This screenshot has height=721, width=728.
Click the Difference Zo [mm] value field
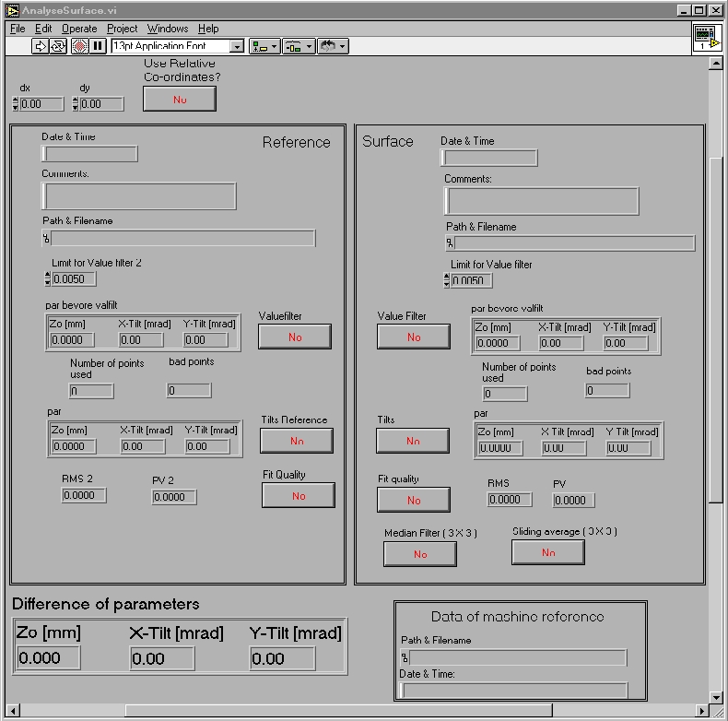[x=48, y=657]
